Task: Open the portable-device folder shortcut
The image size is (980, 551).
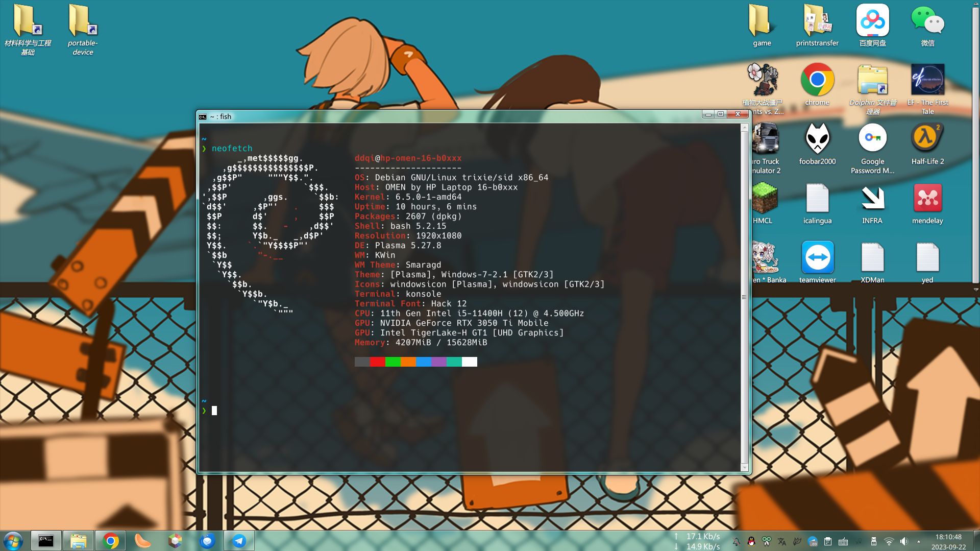Action: 83,30
